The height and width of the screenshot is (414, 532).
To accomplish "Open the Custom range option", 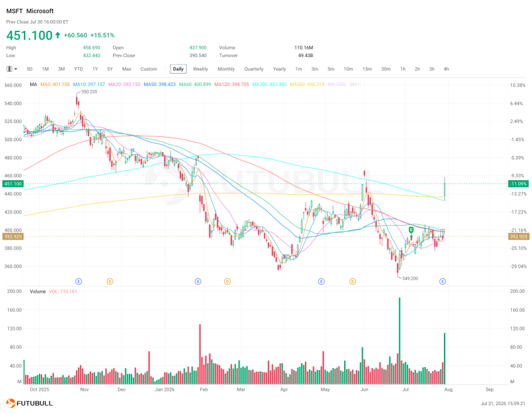I will coord(148,69).
